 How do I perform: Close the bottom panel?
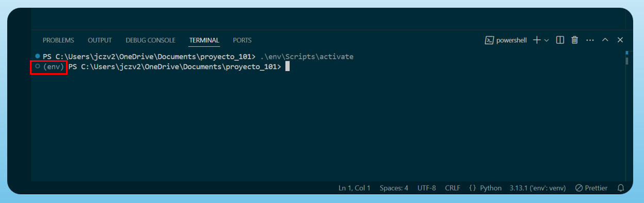click(x=620, y=40)
